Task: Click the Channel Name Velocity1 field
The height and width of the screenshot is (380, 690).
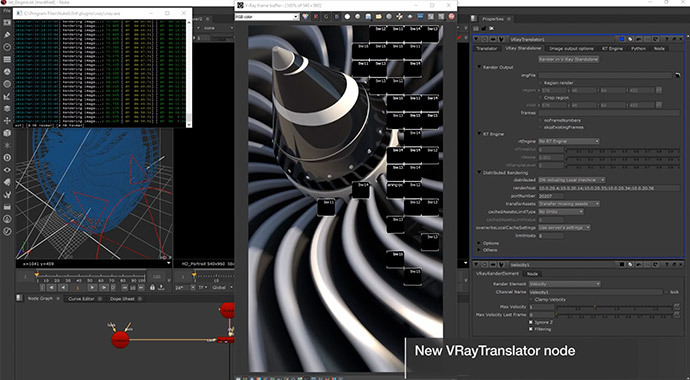Action: [595, 292]
